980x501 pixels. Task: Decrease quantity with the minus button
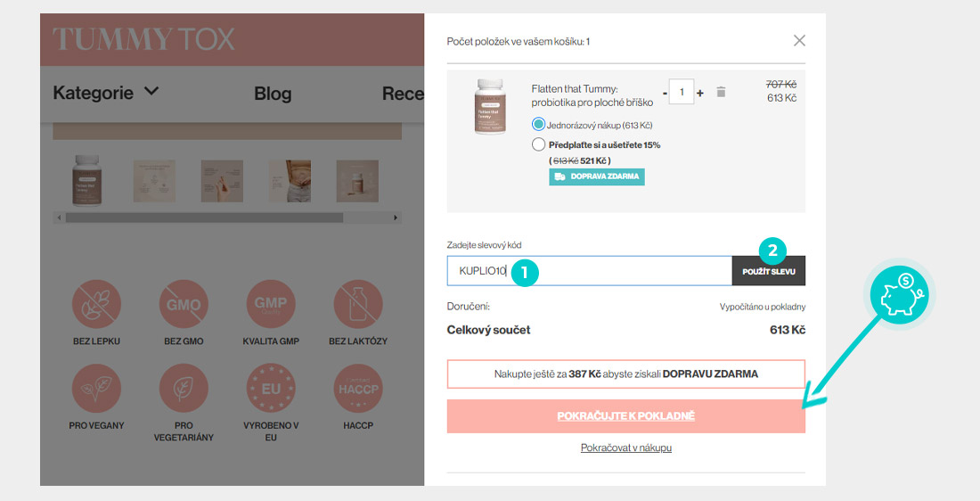coord(665,94)
